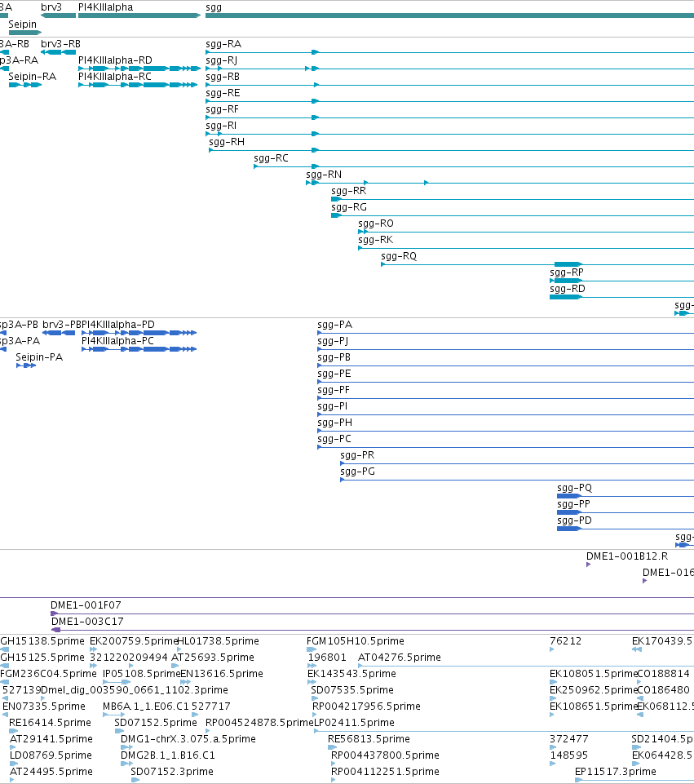
Task: Open transcript sgg-RH label
Action: point(227,142)
